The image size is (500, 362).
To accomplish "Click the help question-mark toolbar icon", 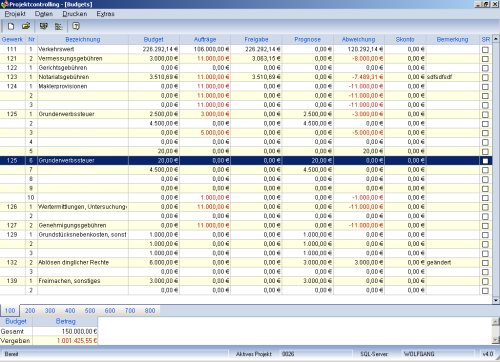I will click(x=76, y=26).
